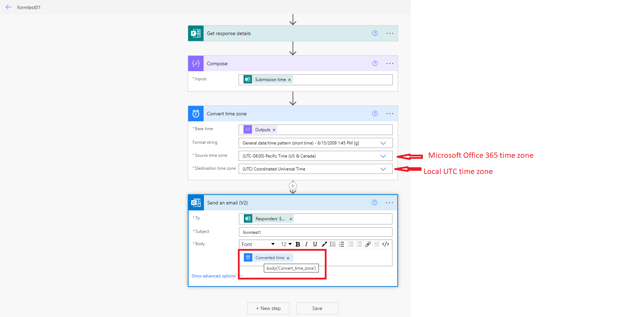Open the ellipsis menu on Send an email
This screenshot has width=644, height=317.
[x=389, y=203]
